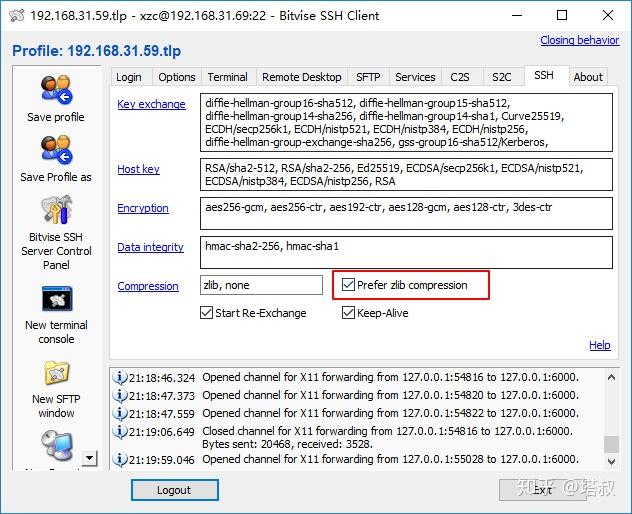632x514 pixels.
Task: Click inside the Host key algorithms field
Action: pyautogui.click(x=406, y=175)
